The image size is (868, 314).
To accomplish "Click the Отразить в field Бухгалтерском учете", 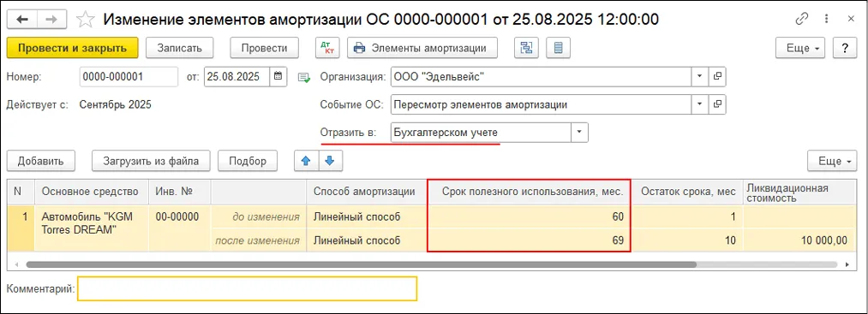I will coord(481,132).
